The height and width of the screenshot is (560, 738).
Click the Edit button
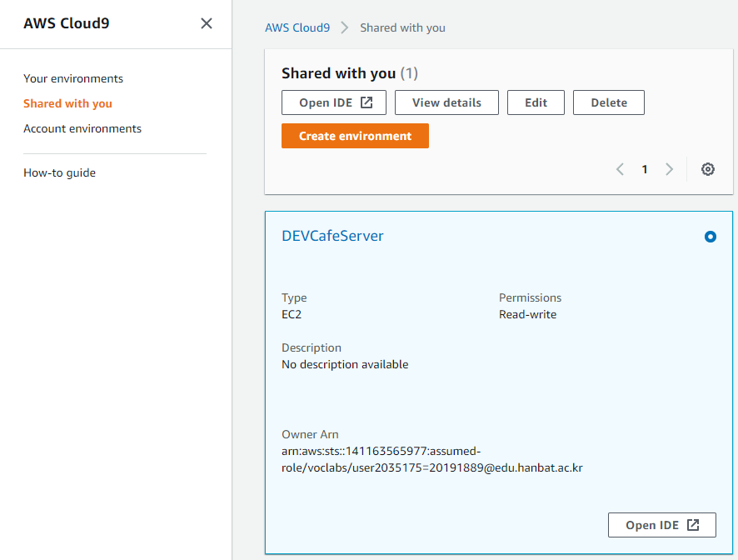point(536,102)
